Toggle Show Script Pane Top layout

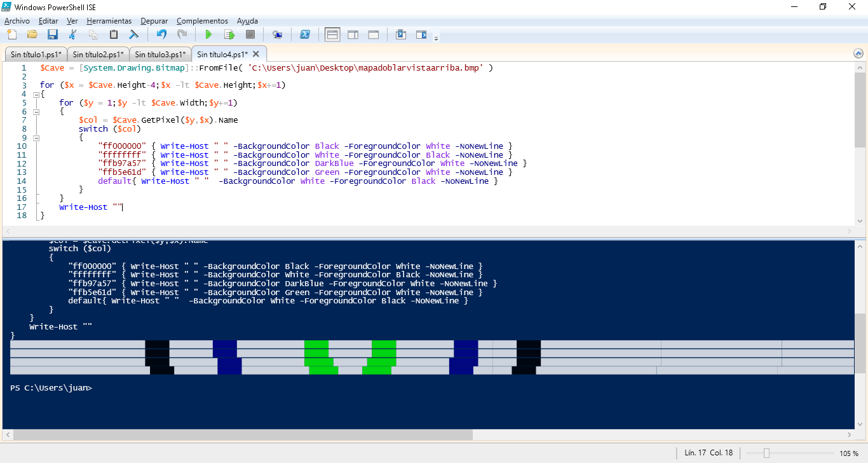coord(332,34)
